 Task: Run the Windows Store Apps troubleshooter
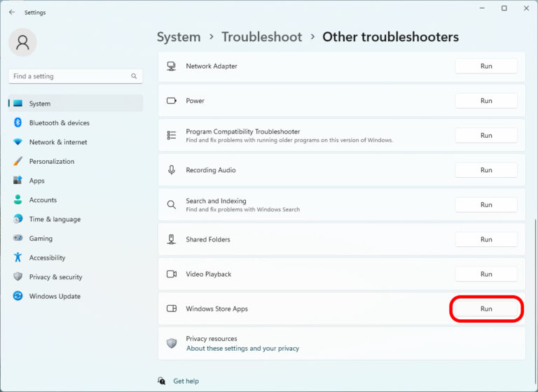pos(486,309)
